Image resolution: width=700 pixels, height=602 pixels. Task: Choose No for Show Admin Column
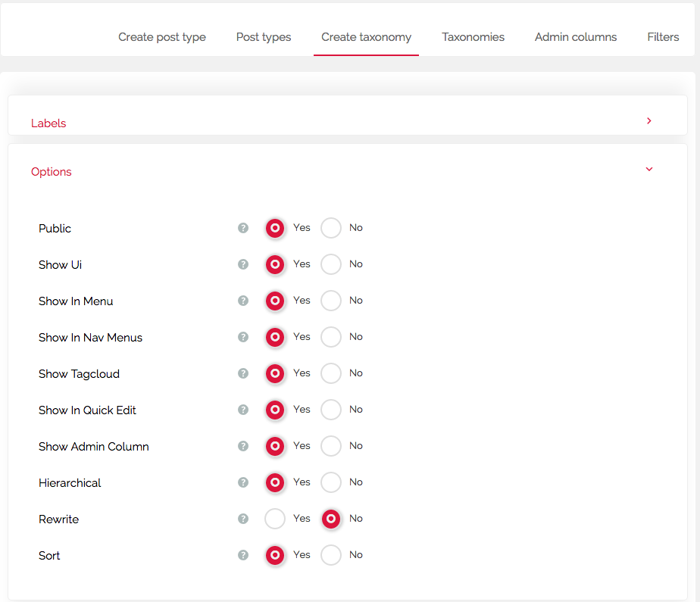[x=331, y=446]
